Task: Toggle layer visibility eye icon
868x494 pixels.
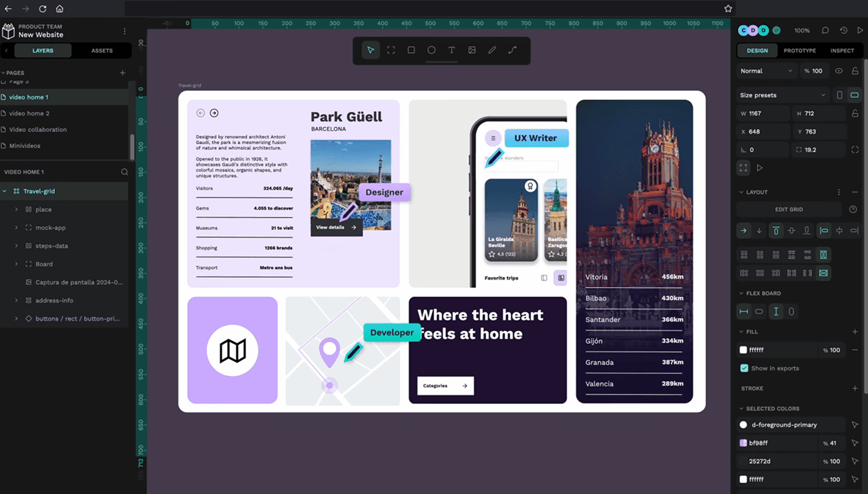Action: pos(839,71)
